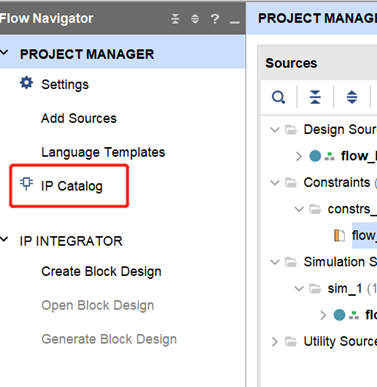
Task: Expand all items in Sources toolbar
Action: [x=352, y=97]
